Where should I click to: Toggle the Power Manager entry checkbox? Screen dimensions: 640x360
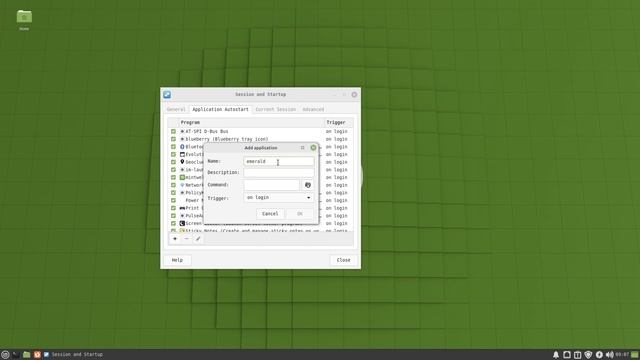173,200
